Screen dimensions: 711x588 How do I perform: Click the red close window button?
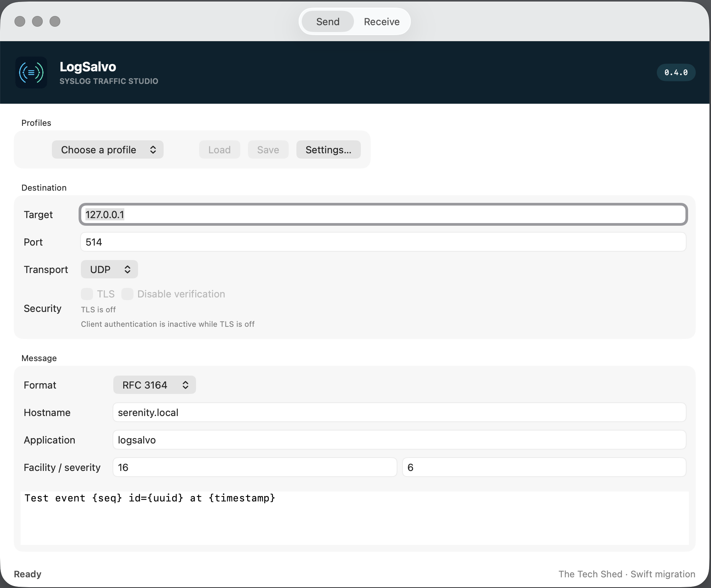(20, 21)
